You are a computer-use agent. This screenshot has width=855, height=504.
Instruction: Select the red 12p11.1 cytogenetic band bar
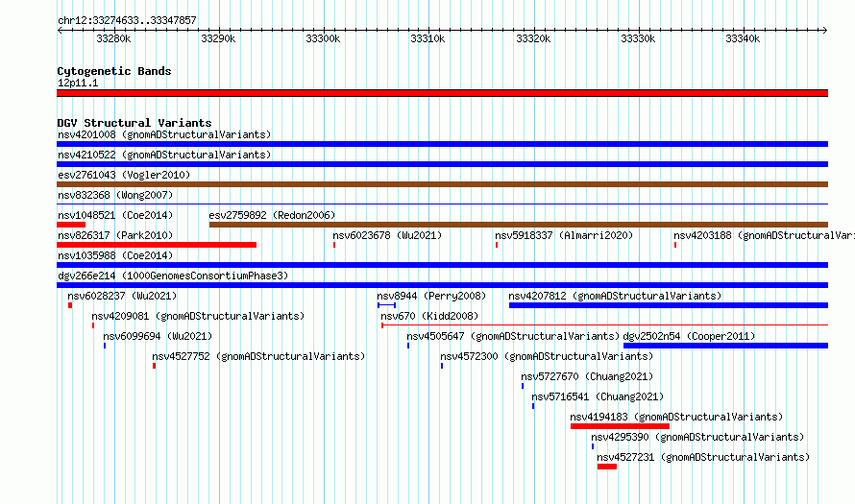[442, 93]
